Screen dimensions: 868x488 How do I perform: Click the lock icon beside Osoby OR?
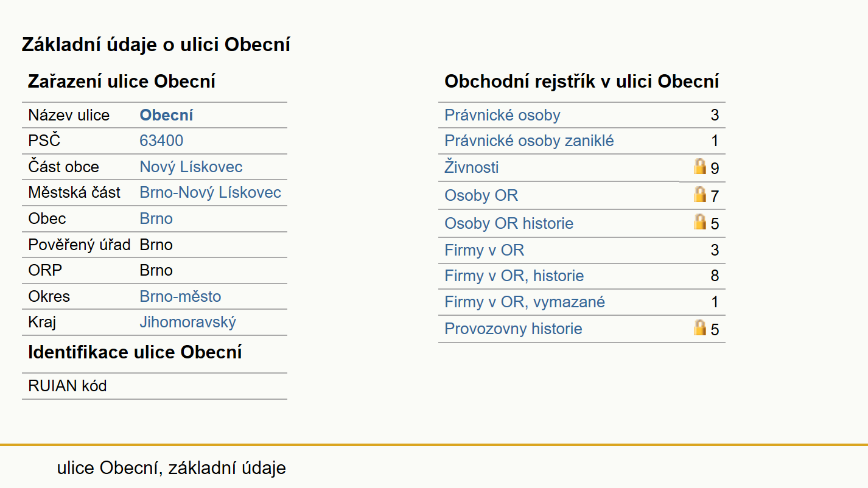[700, 195]
